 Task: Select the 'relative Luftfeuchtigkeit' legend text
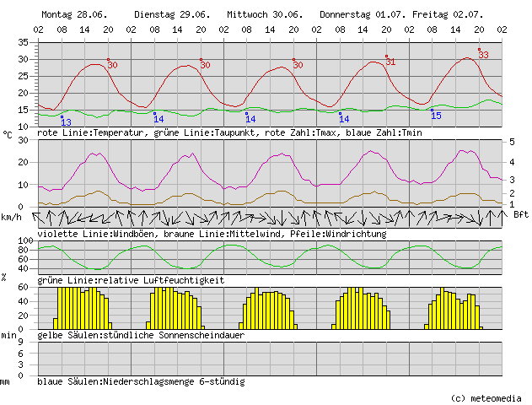tap(131, 279)
